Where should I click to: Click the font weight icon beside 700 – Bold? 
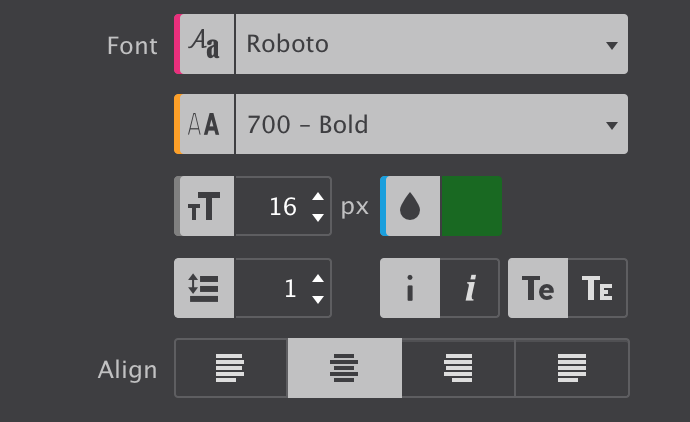[205, 124]
